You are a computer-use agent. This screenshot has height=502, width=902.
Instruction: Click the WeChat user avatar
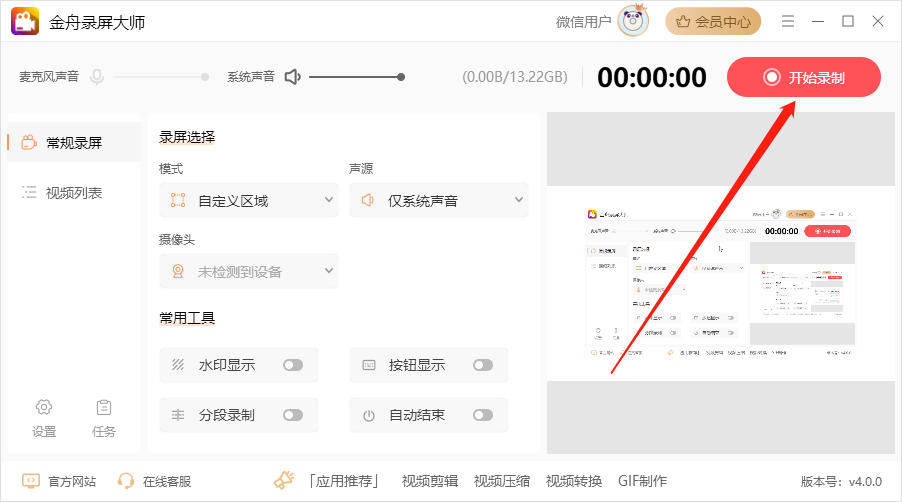632,21
